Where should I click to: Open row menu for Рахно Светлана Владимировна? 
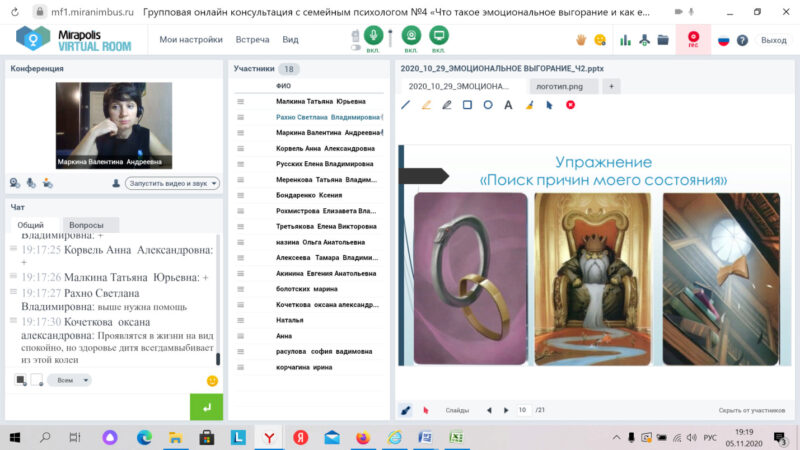(x=240, y=117)
